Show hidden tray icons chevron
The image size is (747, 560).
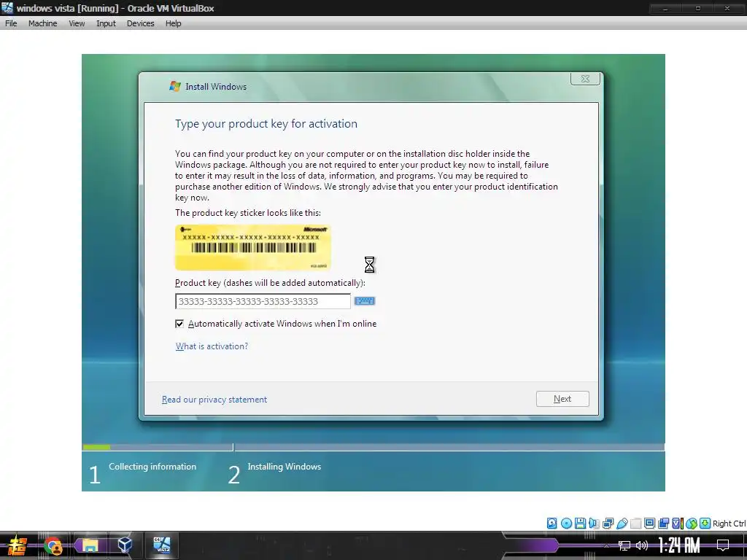pyautogui.click(x=606, y=545)
